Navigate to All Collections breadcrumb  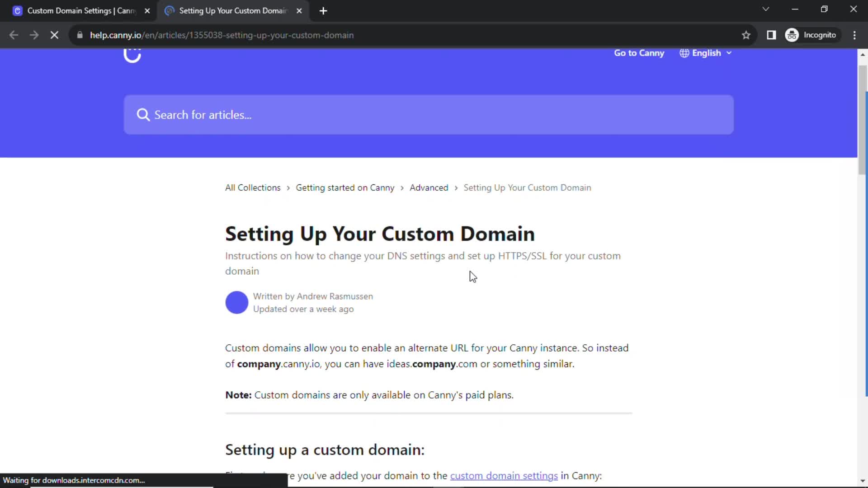(x=253, y=188)
